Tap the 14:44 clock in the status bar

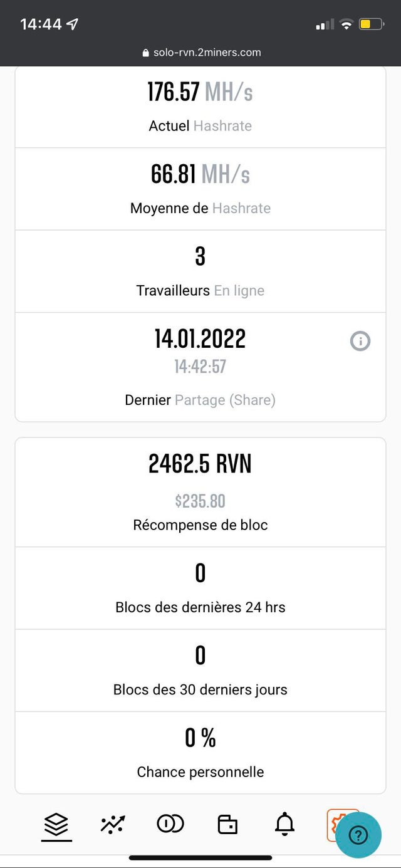click(x=41, y=24)
